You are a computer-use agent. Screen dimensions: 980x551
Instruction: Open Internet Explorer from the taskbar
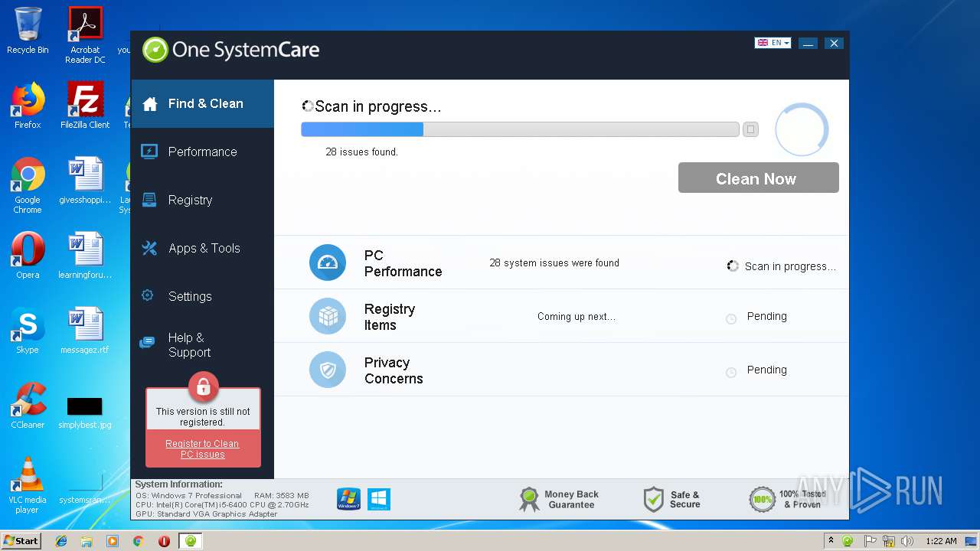61,541
